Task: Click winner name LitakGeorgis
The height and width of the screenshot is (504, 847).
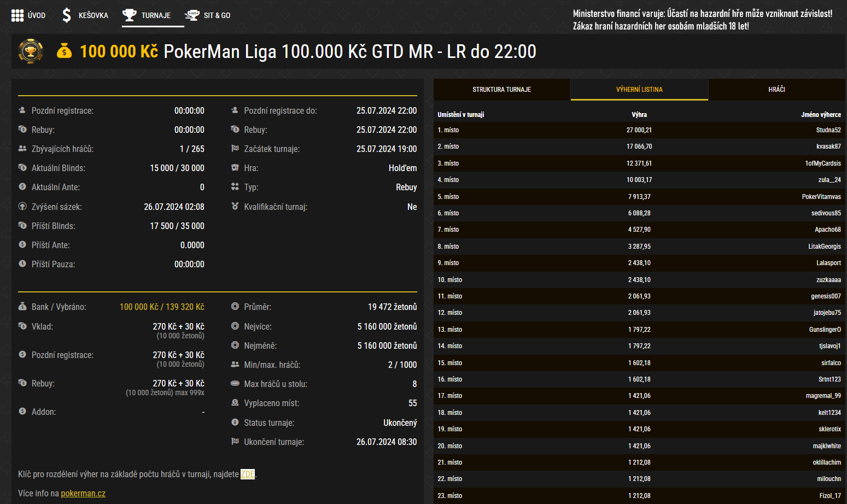Action: pyautogui.click(x=825, y=247)
